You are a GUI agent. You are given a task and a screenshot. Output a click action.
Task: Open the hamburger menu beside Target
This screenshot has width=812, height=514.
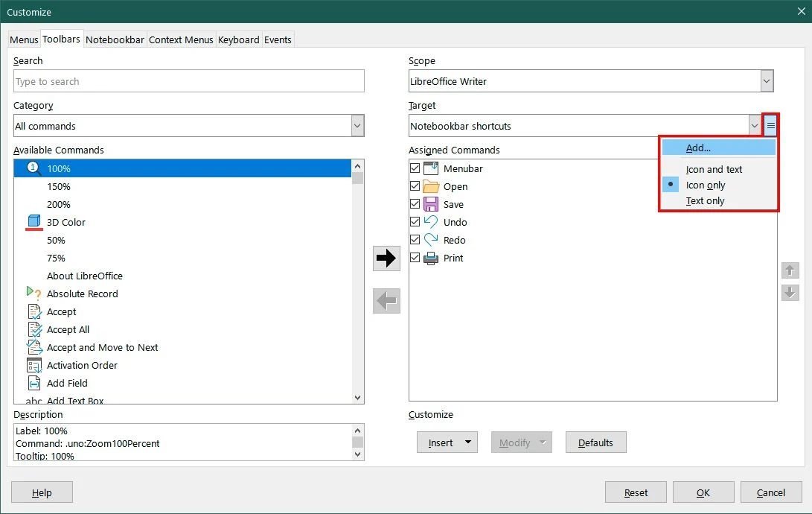(770, 125)
